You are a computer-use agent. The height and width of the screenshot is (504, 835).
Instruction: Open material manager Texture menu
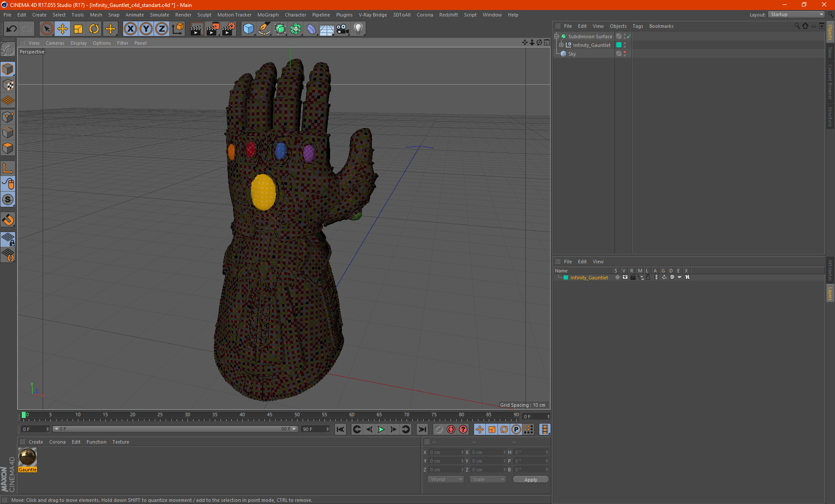coord(120,442)
